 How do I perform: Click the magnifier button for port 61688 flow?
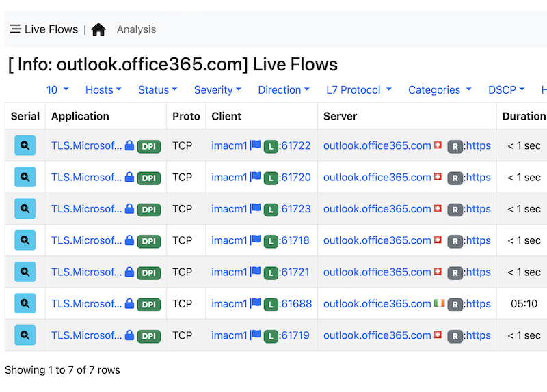pos(25,303)
